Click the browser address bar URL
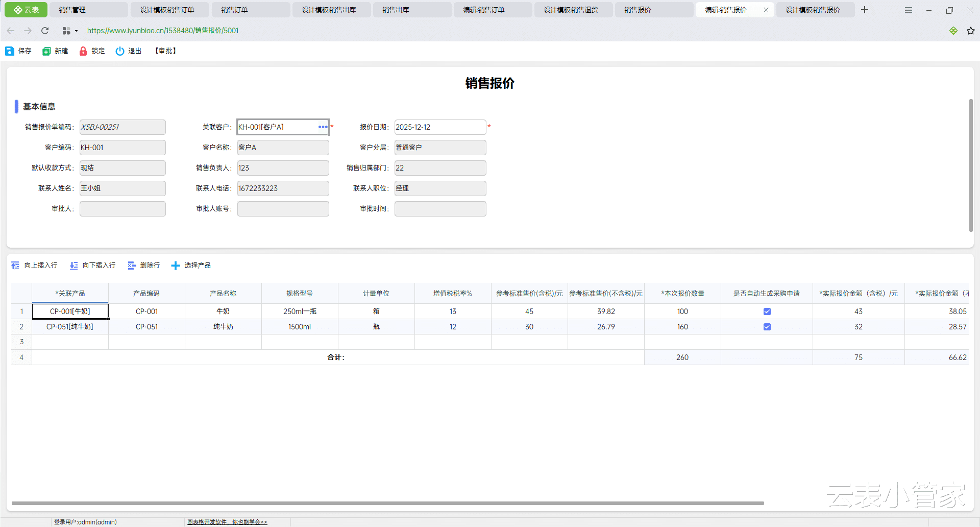Image resolution: width=980 pixels, height=527 pixels. pyautogui.click(x=163, y=31)
